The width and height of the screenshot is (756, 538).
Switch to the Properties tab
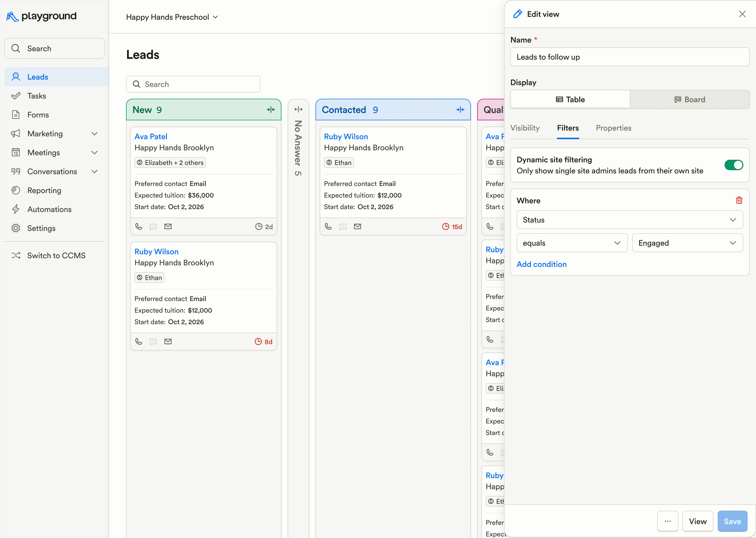pyautogui.click(x=613, y=128)
